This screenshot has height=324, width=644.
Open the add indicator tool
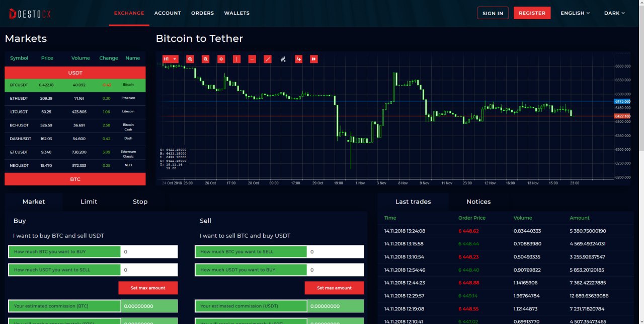coord(298,59)
